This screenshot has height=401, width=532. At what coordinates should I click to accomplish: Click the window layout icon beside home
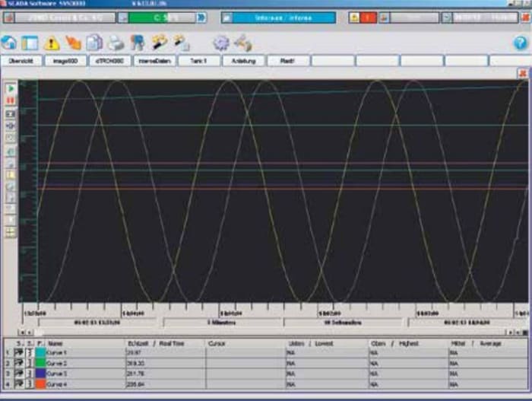(x=30, y=43)
